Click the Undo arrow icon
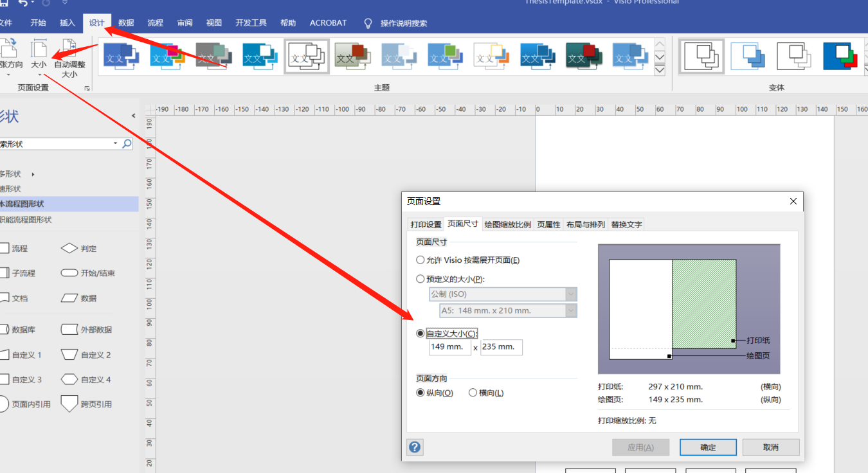Image resolution: width=868 pixels, height=473 pixels. pyautogui.click(x=24, y=4)
